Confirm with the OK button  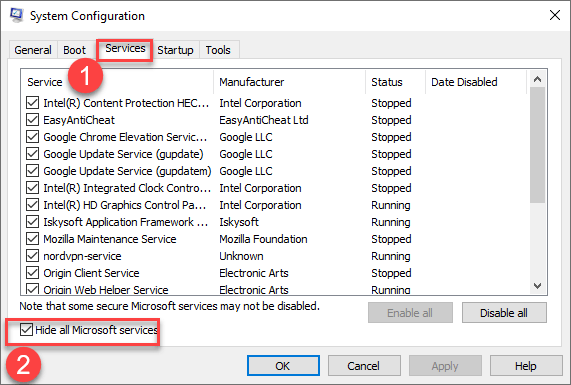(x=283, y=366)
